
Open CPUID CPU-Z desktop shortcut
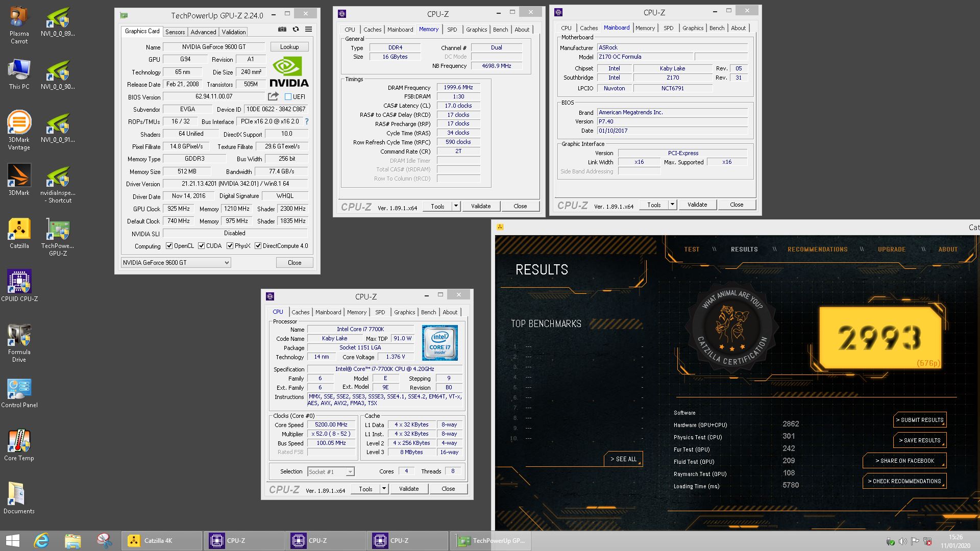pyautogui.click(x=19, y=286)
